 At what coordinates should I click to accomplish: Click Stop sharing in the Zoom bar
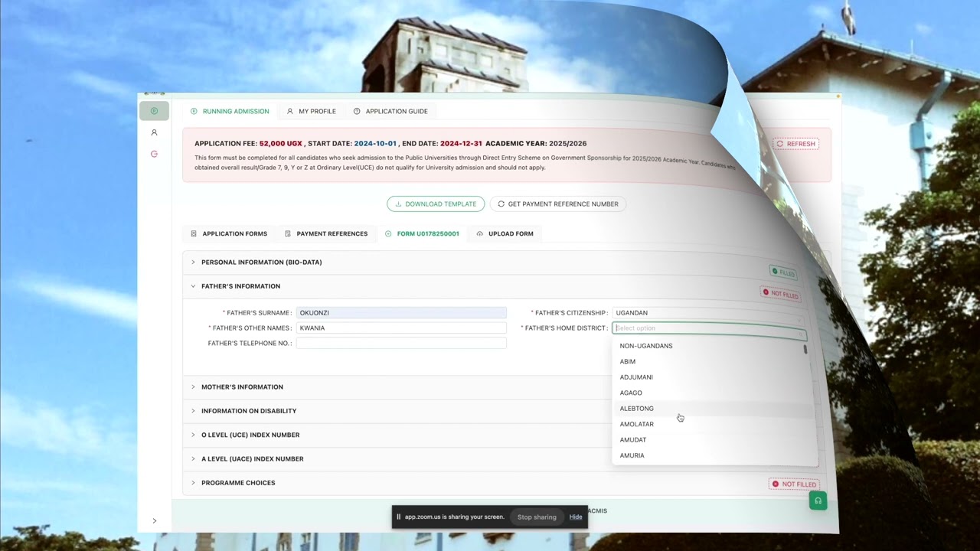[537, 517]
